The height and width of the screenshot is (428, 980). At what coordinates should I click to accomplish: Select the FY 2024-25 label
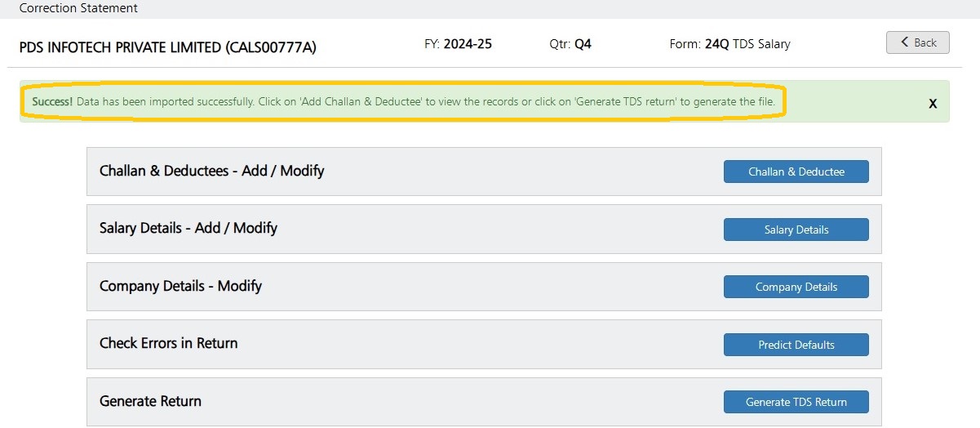[x=458, y=44]
